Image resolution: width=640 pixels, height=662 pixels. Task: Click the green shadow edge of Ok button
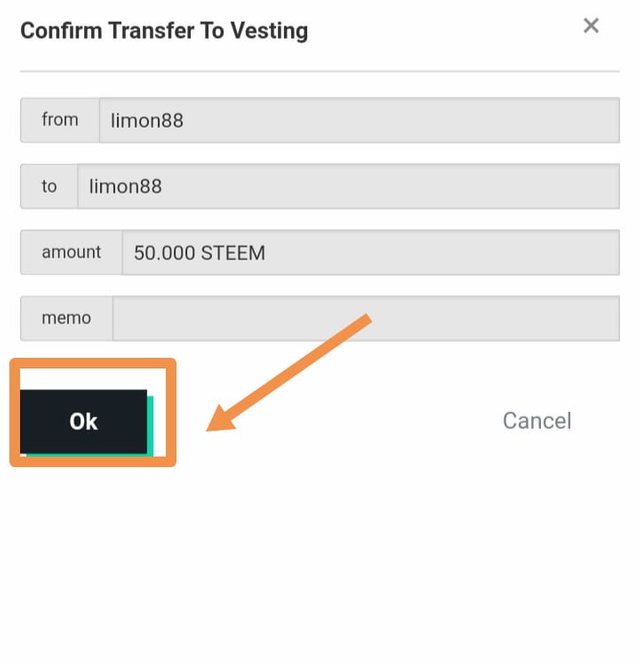coord(150,426)
